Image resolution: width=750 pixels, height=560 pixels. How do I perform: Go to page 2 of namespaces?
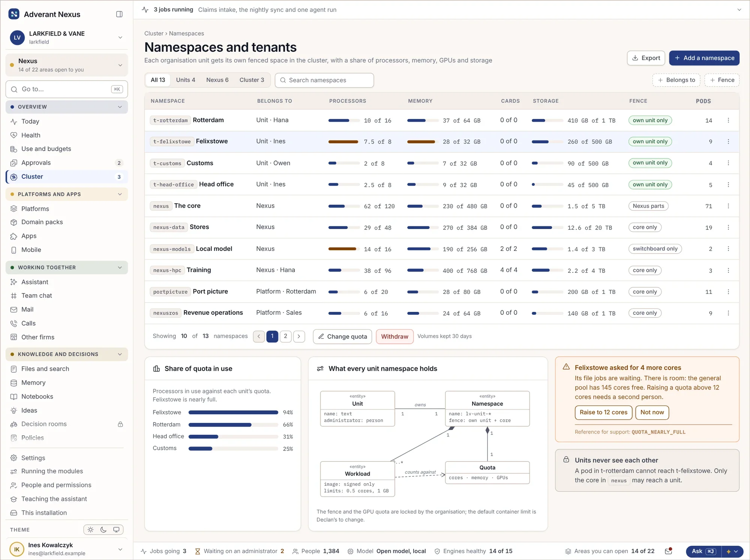tap(286, 336)
